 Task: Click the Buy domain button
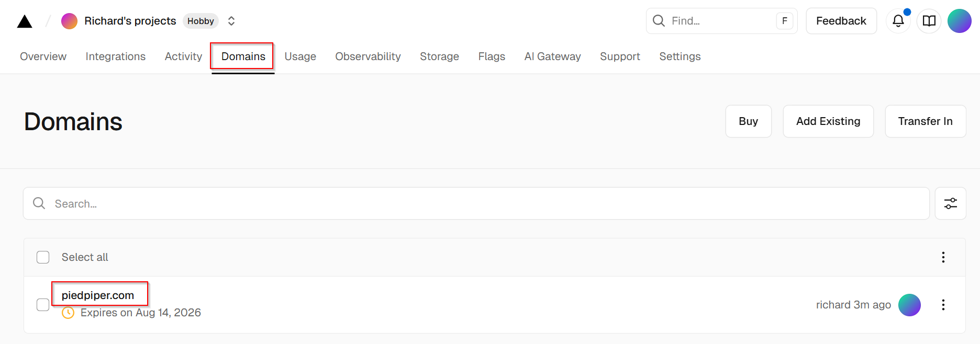pyautogui.click(x=748, y=121)
